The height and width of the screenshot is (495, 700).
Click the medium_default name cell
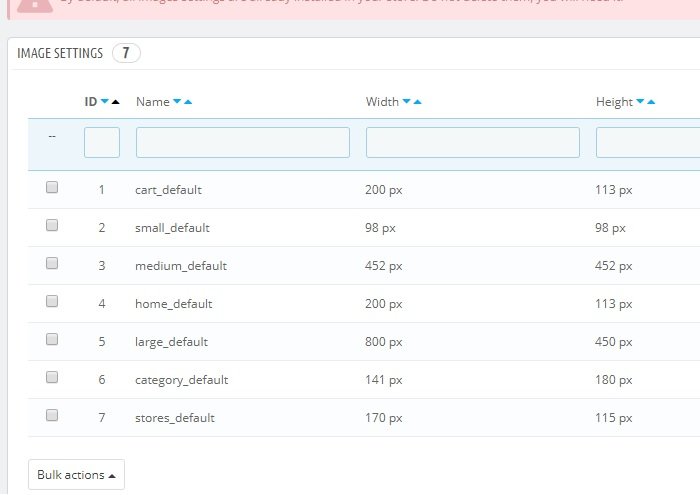pos(181,266)
